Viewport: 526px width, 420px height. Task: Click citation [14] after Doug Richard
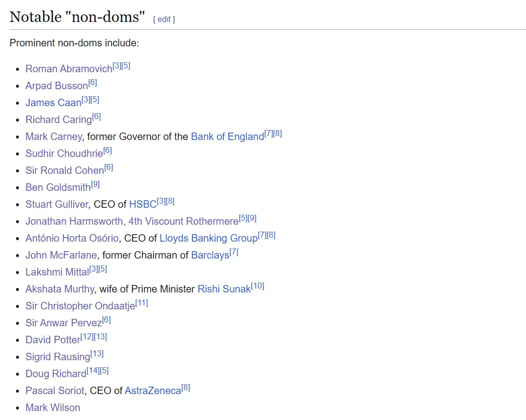click(x=93, y=371)
